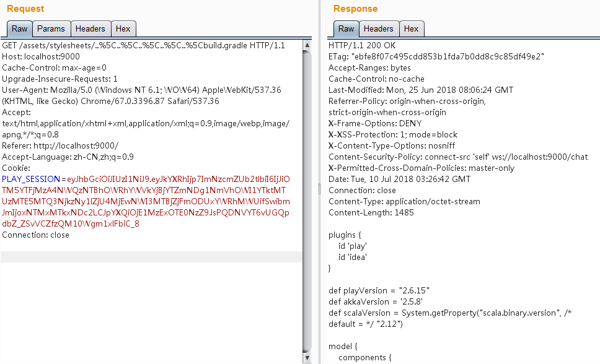Screen dimensions: 600x364
Task: Click the Content-Security-Policy header line
Action: pyautogui.click(x=458, y=157)
